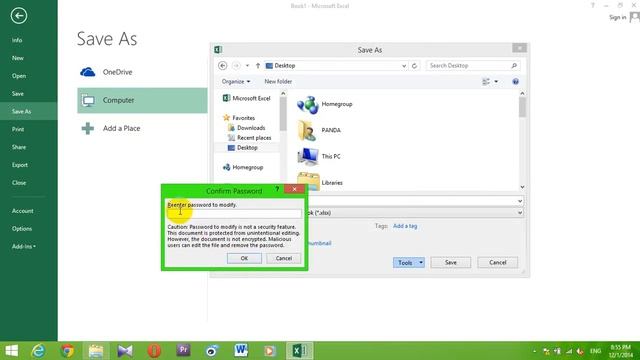Open Microsoft Word from taskbar
Viewport: 640px width, 360px height.
click(x=241, y=351)
